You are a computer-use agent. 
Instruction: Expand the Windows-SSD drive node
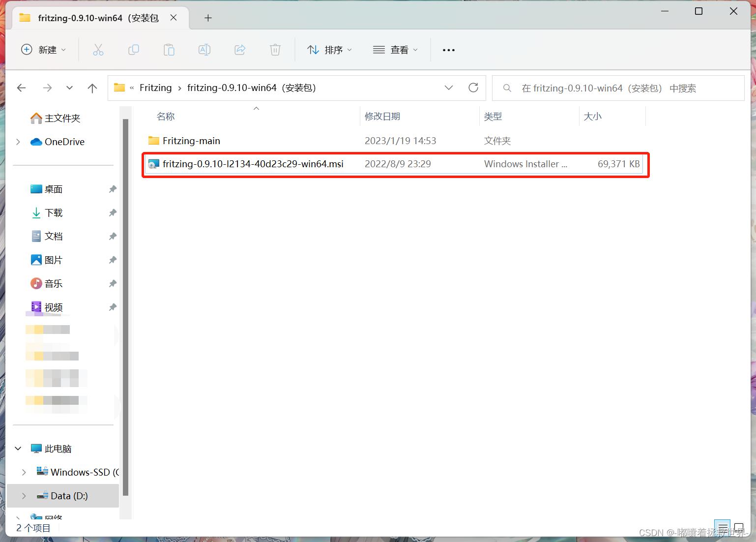(x=24, y=472)
